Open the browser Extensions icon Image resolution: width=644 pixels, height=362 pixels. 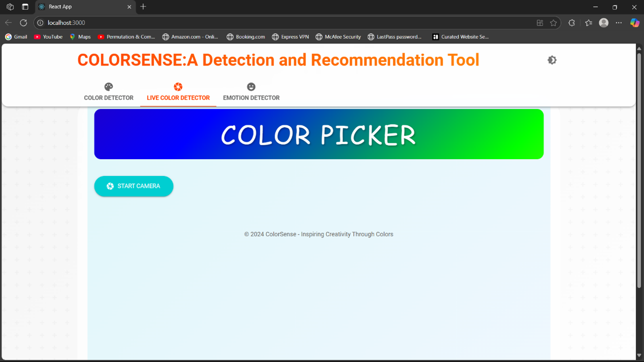pyautogui.click(x=571, y=23)
